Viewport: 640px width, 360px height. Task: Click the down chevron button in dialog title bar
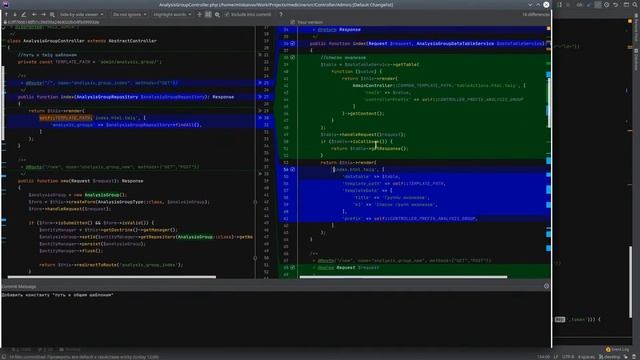(x=530, y=4)
